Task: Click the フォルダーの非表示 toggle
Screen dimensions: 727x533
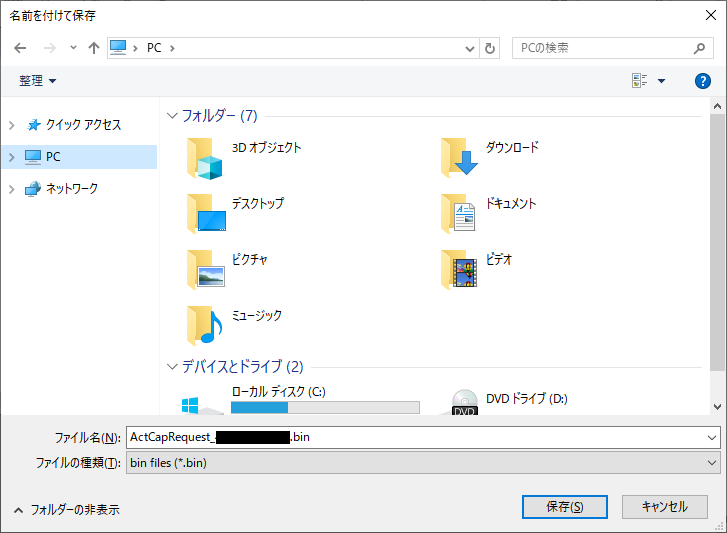Action: pyautogui.click(x=66, y=509)
